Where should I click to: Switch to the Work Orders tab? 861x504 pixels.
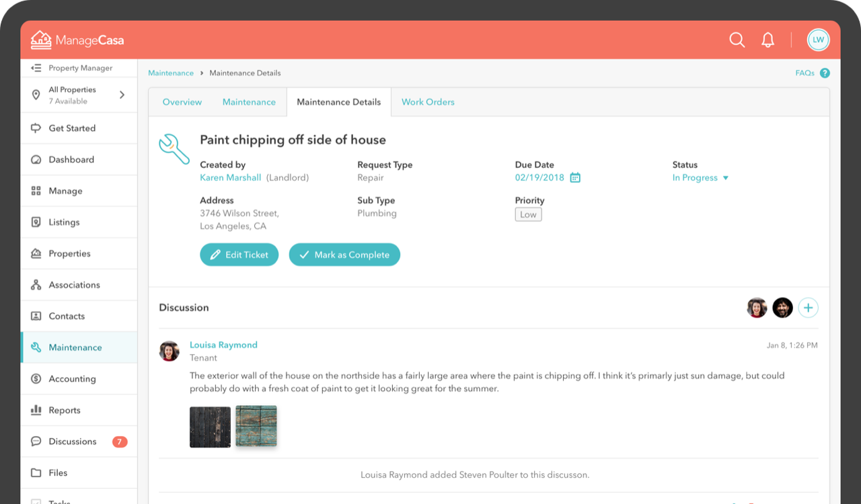pos(428,102)
